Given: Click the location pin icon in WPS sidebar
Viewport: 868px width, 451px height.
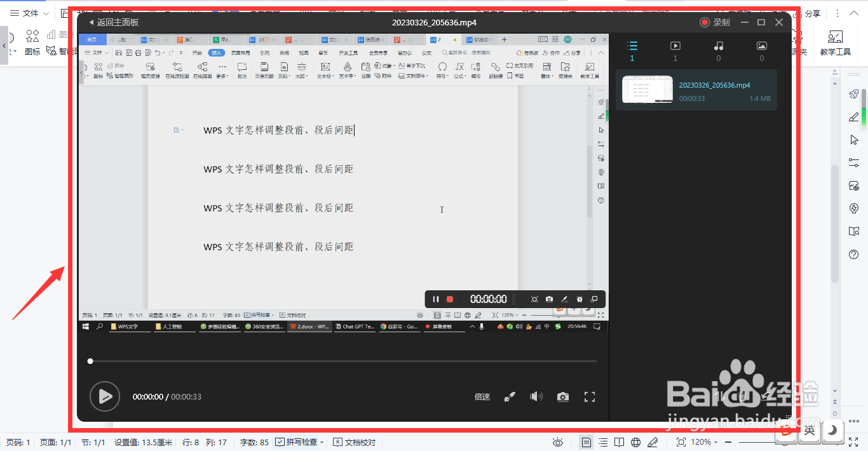Looking at the screenshot, I should pos(854,208).
